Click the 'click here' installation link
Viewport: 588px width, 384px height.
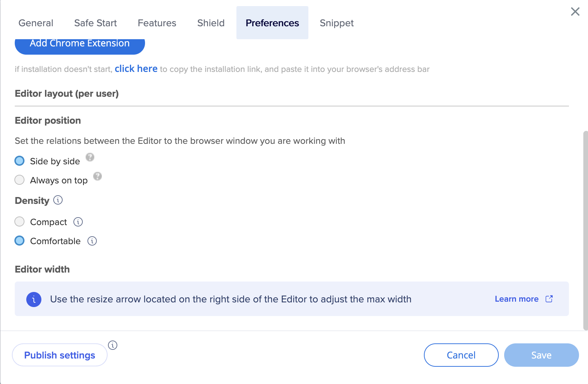[x=136, y=69]
